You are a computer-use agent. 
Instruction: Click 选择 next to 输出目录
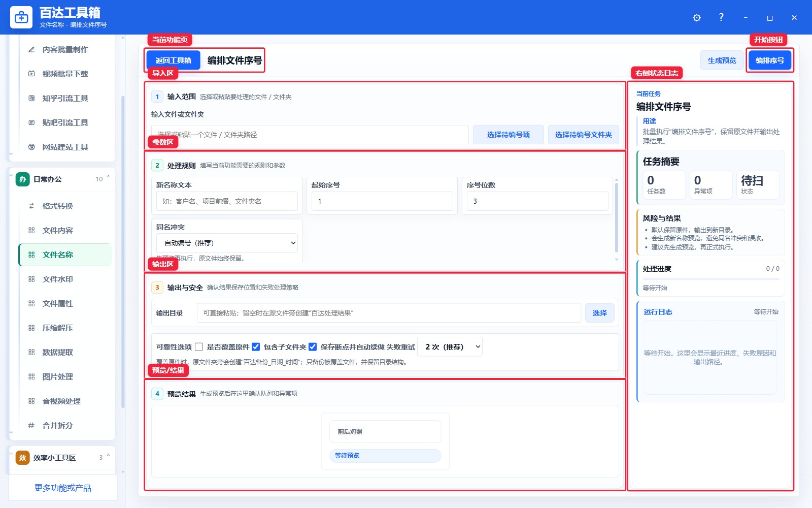tap(600, 313)
